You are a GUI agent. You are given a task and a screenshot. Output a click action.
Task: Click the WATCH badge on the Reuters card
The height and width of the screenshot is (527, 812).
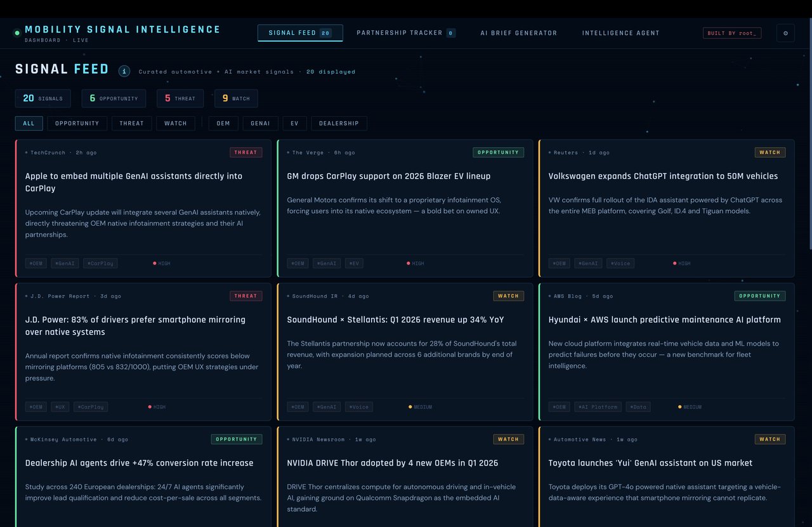point(770,152)
